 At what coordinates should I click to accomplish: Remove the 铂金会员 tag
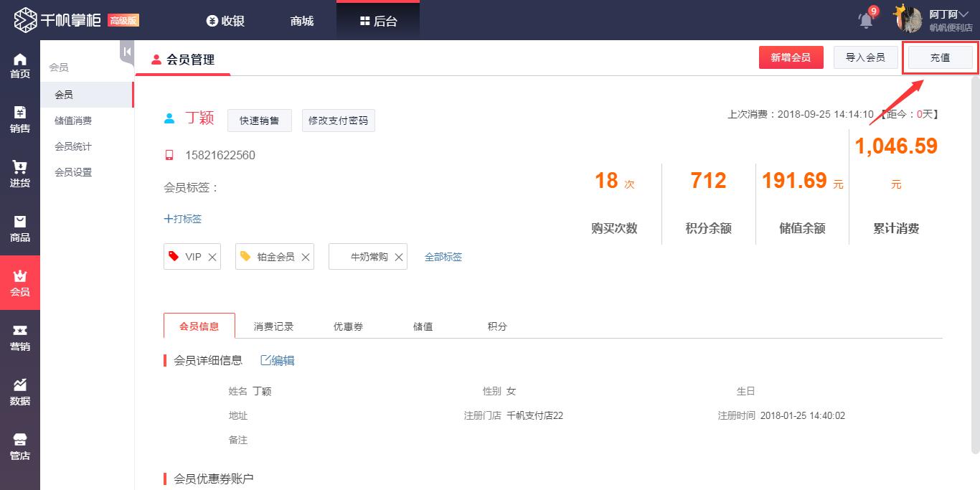tap(306, 257)
